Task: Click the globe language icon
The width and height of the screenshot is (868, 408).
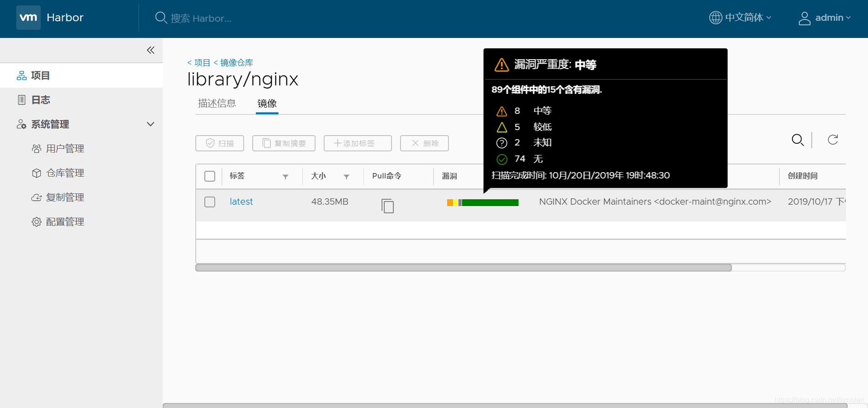Action: pos(716,18)
